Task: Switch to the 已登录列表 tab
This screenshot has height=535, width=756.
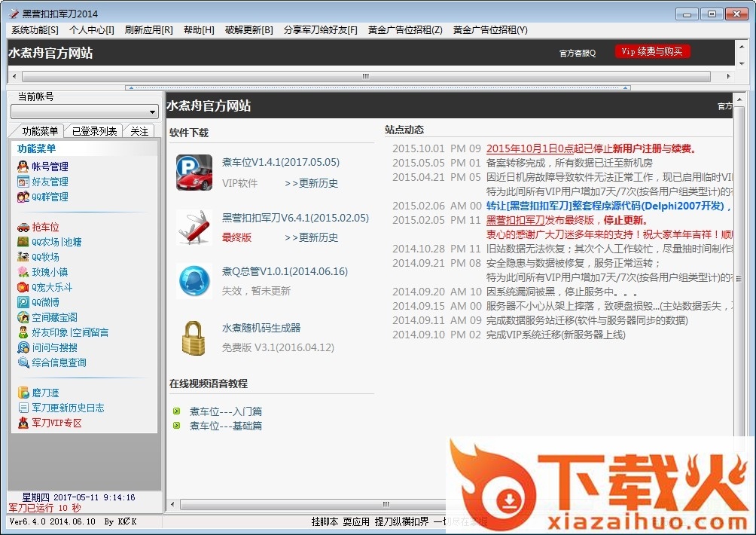Action: click(94, 131)
